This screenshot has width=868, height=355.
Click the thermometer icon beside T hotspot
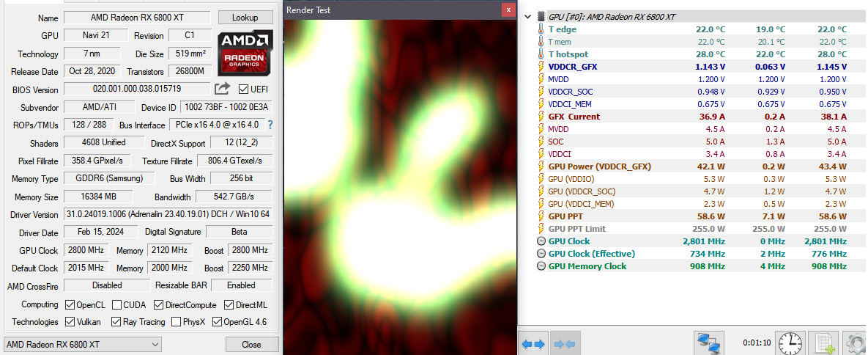click(541, 54)
